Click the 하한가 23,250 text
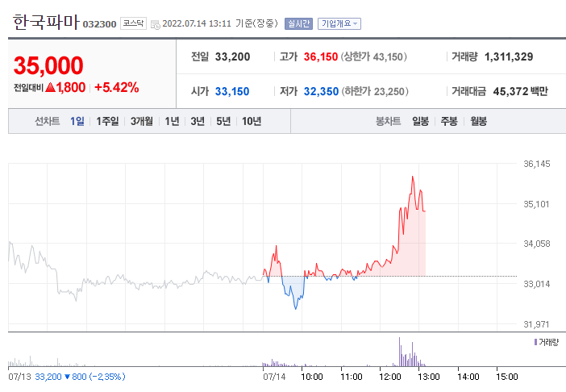The image size is (566, 392). 375,91
